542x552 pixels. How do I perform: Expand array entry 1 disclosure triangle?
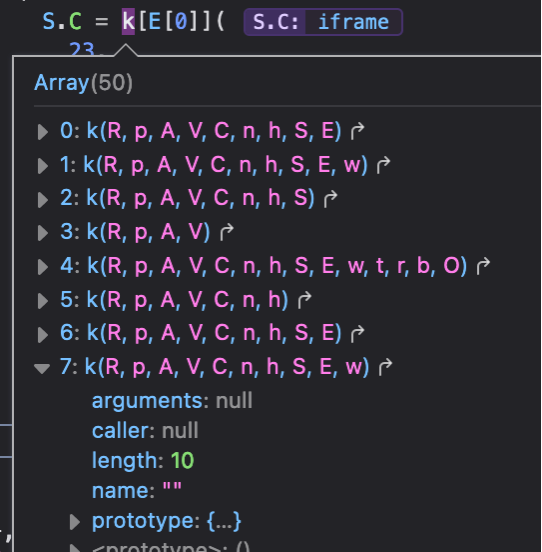(x=43, y=165)
